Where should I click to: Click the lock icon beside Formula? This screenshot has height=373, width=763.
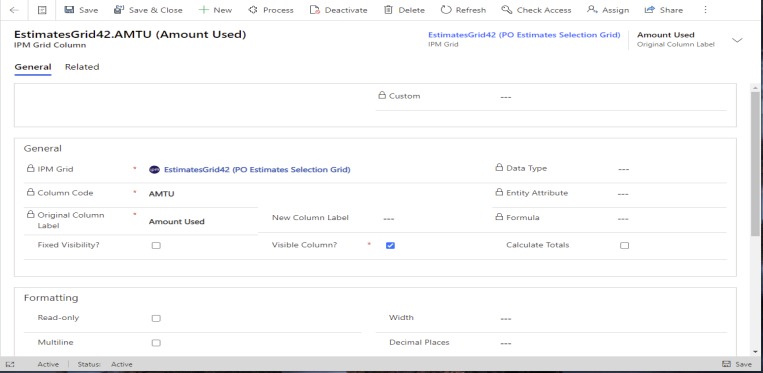click(499, 217)
